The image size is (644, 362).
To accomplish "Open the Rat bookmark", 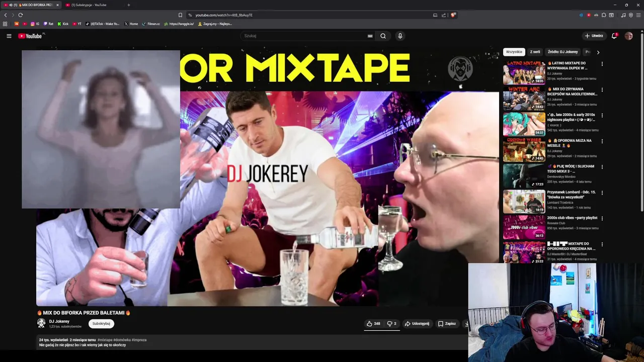I will [x=48, y=24].
